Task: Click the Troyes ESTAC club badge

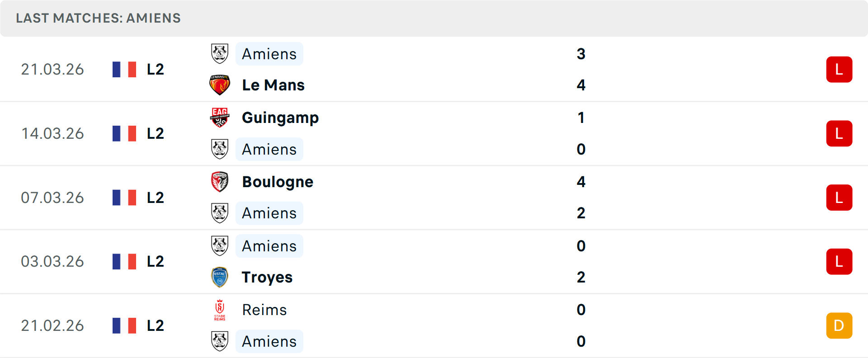Action: coord(220,277)
